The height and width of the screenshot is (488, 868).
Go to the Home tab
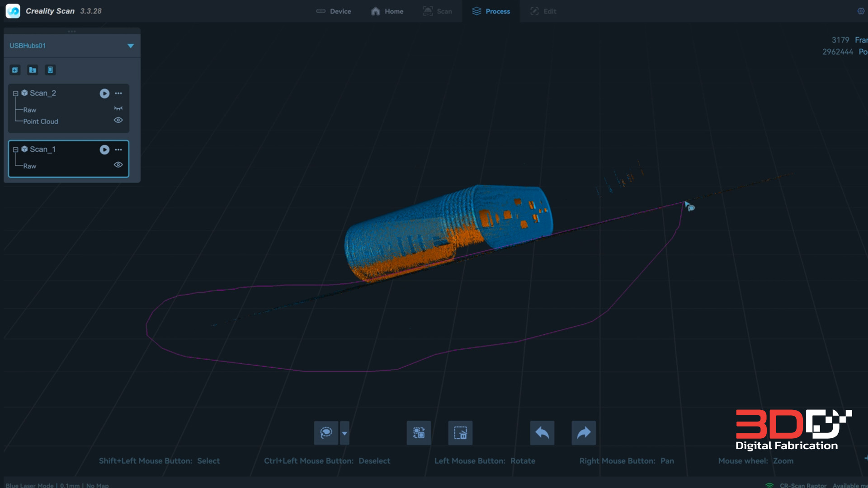click(x=387, y=11)
